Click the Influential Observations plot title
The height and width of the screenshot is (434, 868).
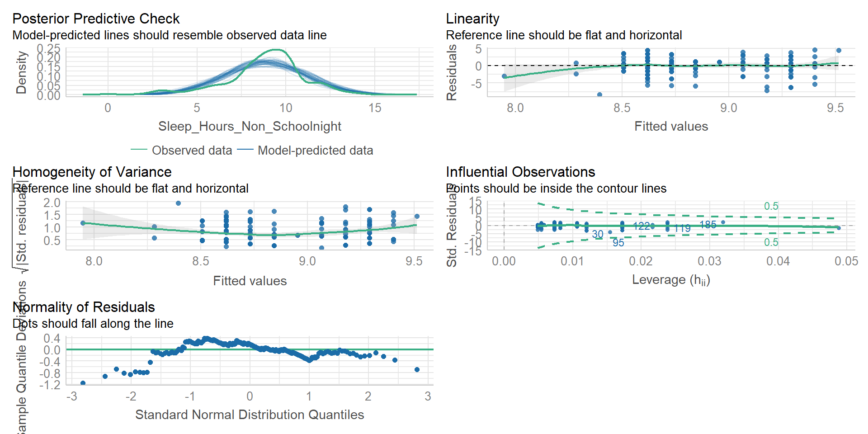coord(520,172)
